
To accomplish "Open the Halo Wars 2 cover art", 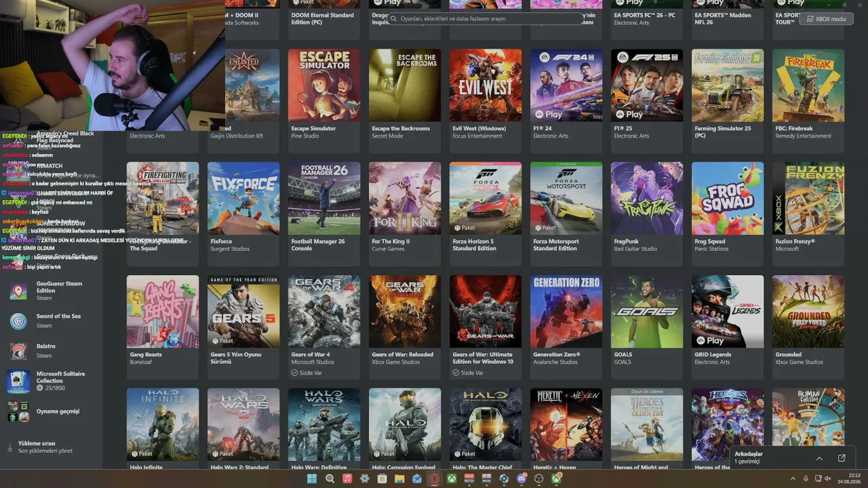I will (243, 425).
